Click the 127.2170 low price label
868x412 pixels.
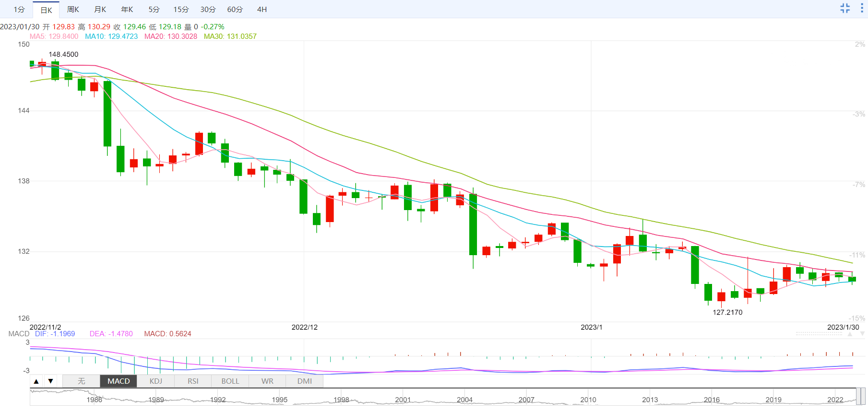pyautogui.click(x=727, y=313)
